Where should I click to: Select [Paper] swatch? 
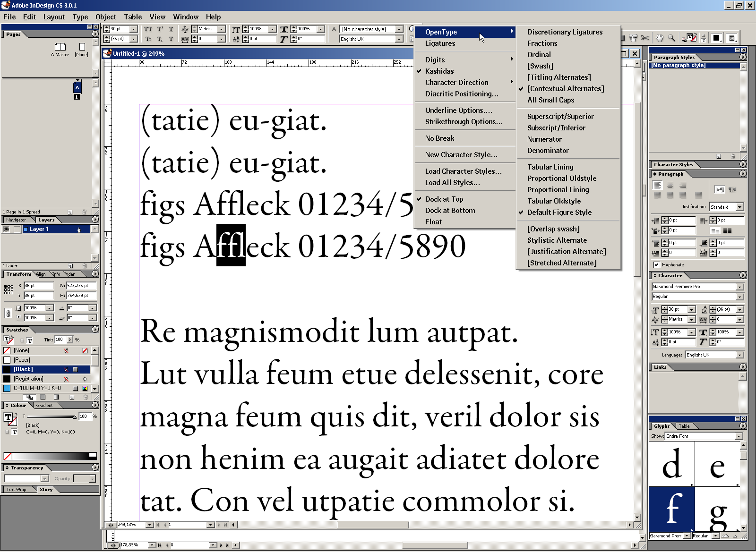[46, 360]
